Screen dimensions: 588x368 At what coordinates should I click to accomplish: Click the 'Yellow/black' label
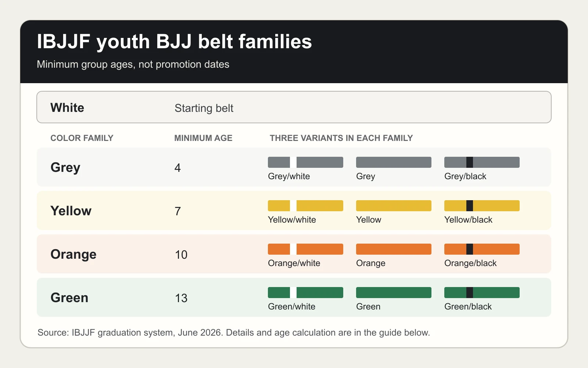[468, 220]
